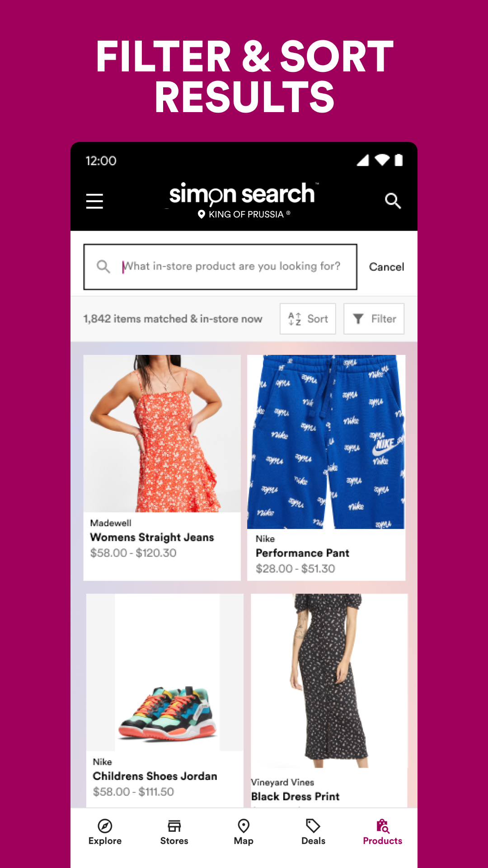Open the Products bag tab
The height and width of the screenshot is (868, 488).
click(382, 832)
